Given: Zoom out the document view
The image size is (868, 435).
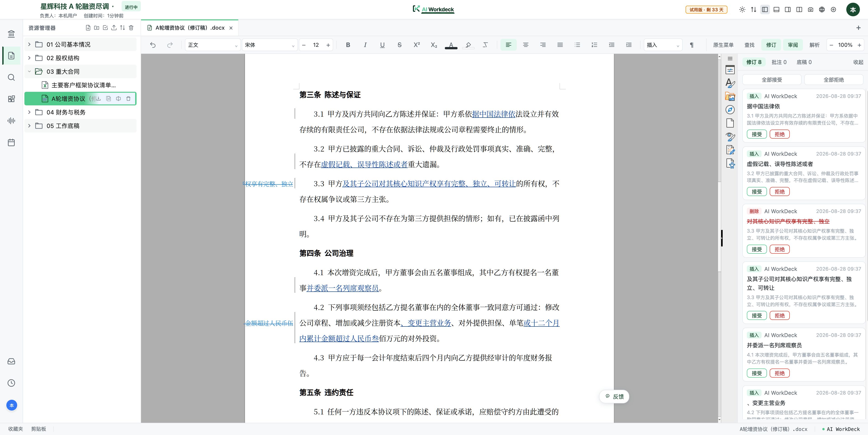Looking at the screenshot, I should 832,45.
